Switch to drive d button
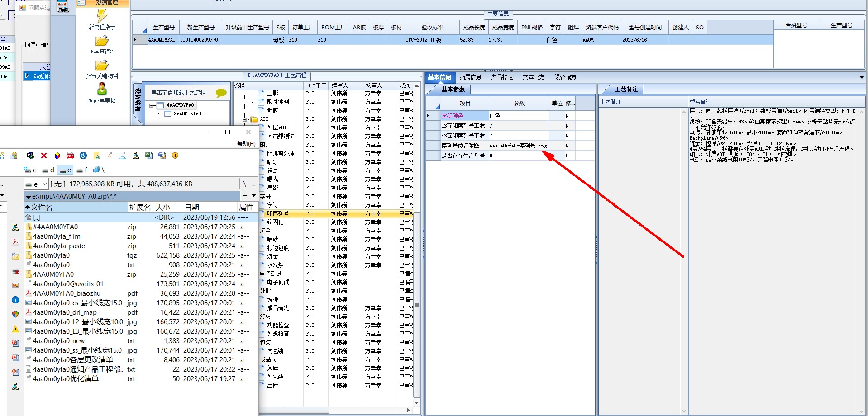This screenshot has height=416, width=868. coord(48,170)
